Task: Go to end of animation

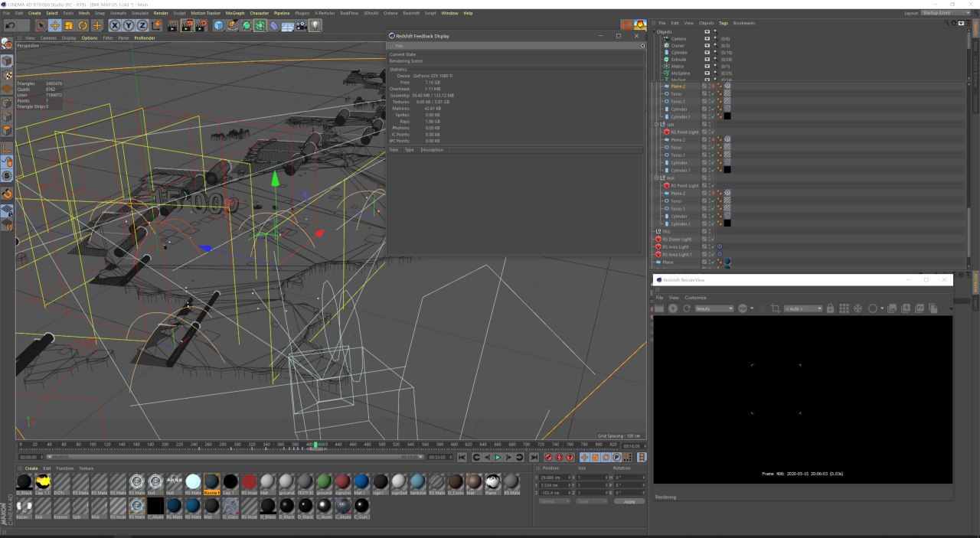Action: point(534,457)
